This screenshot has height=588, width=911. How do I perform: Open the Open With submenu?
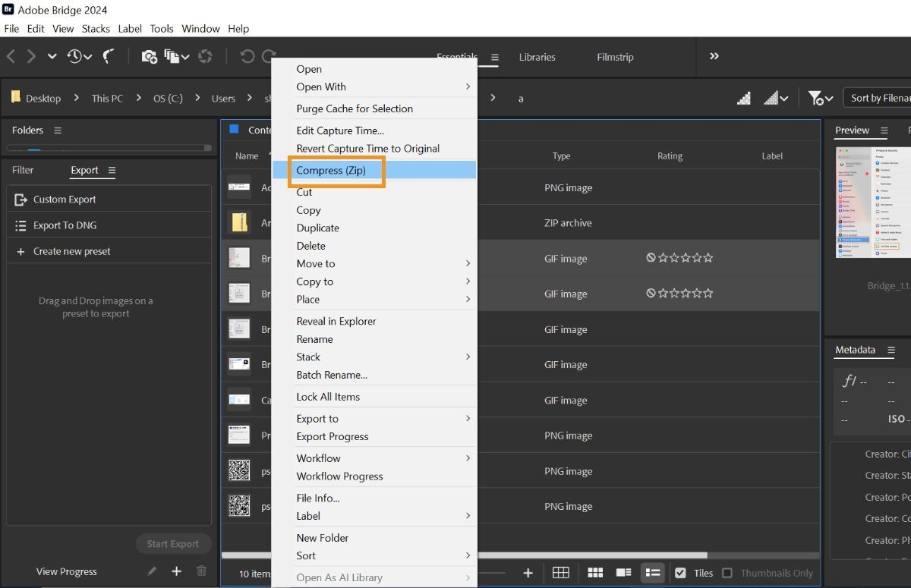(321, 86)
